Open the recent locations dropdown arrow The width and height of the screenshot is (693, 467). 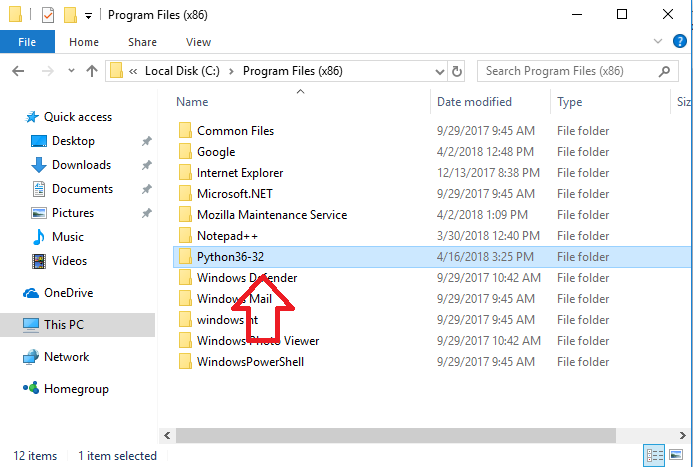[x=69, y=71]
